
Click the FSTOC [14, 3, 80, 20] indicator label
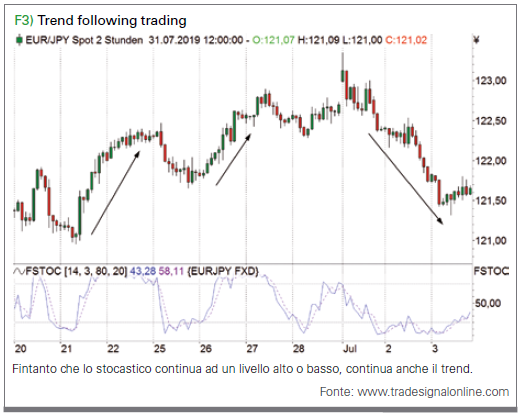click(76, 271)
